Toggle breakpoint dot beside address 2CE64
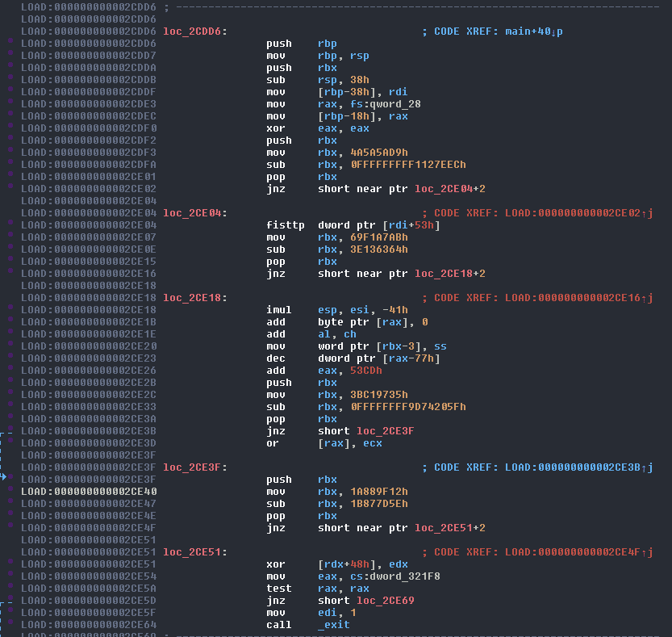 [x=10, y=622]
